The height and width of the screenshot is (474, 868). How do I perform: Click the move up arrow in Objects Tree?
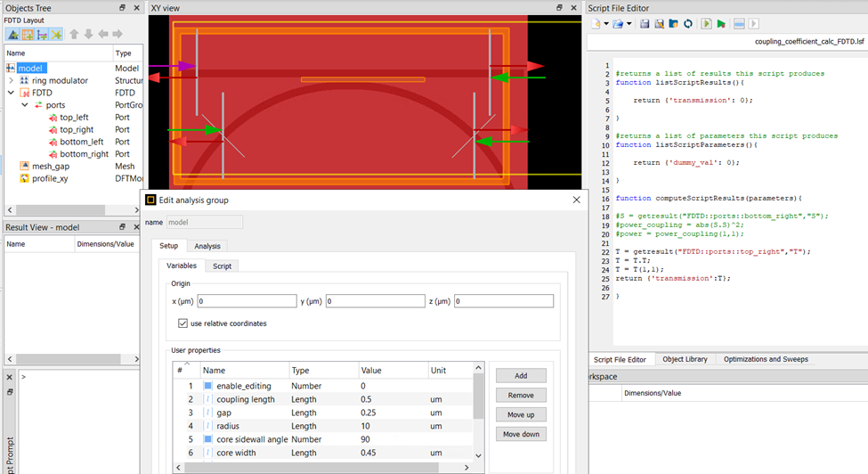74,35
